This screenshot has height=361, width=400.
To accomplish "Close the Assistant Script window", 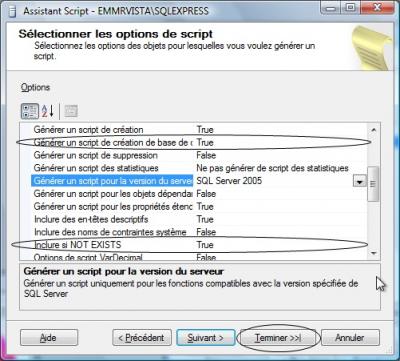I will (377, 8).
